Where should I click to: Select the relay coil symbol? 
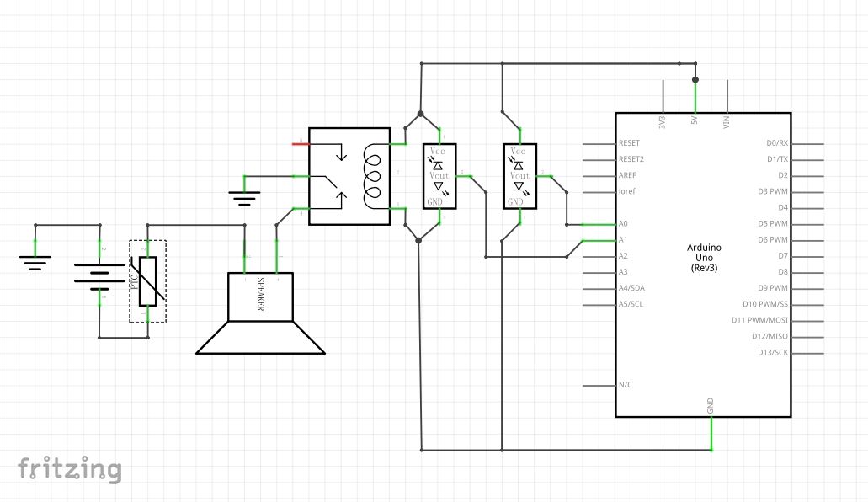point(372,177)
